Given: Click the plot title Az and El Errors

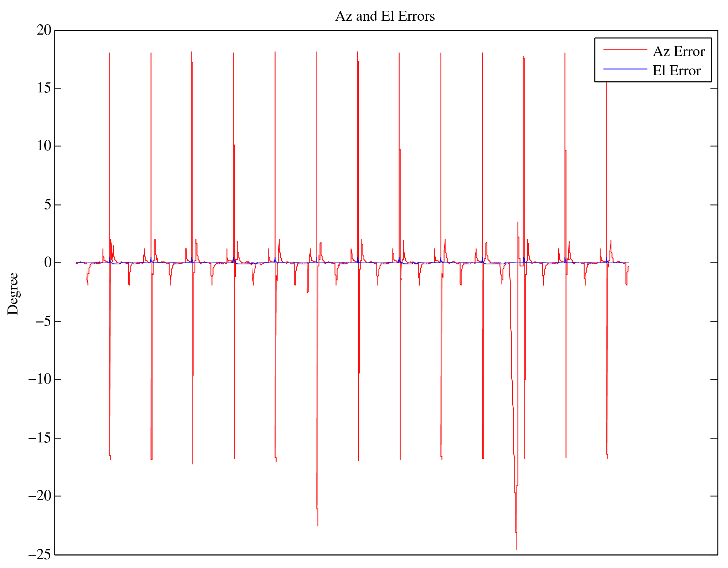Looking at the screenshot, I should coord(385,16).
